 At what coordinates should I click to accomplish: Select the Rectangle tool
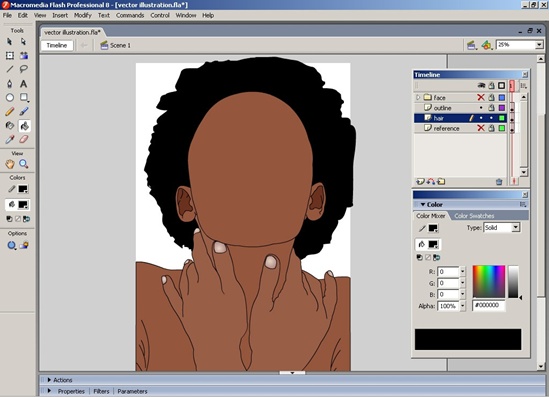pos(23,97)
